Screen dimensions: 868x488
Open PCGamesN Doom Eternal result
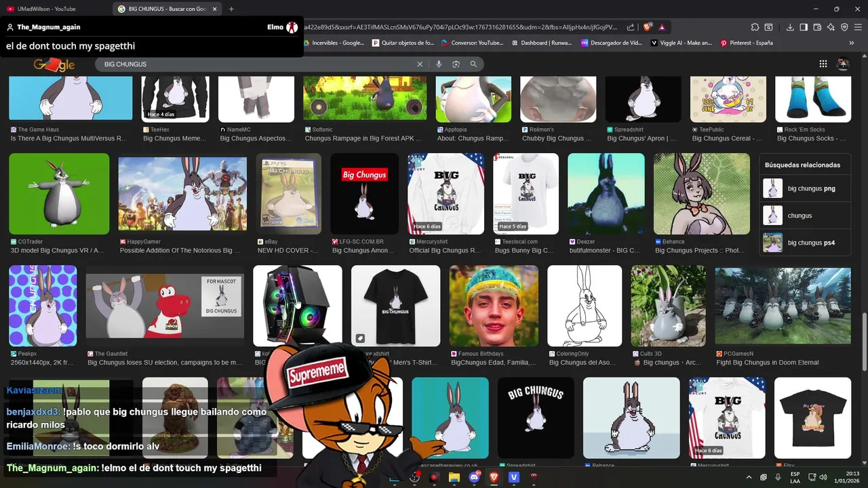point(768,362)
